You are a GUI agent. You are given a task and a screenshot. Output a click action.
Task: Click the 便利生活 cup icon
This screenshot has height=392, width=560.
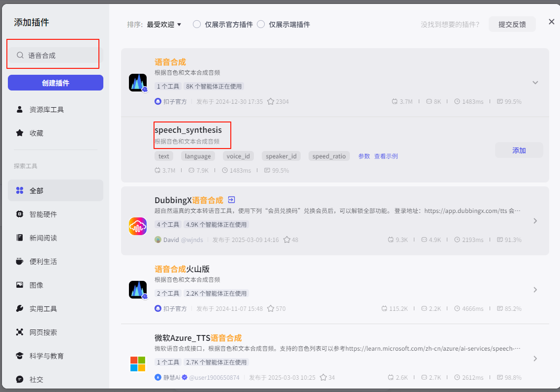pos(20,261)
